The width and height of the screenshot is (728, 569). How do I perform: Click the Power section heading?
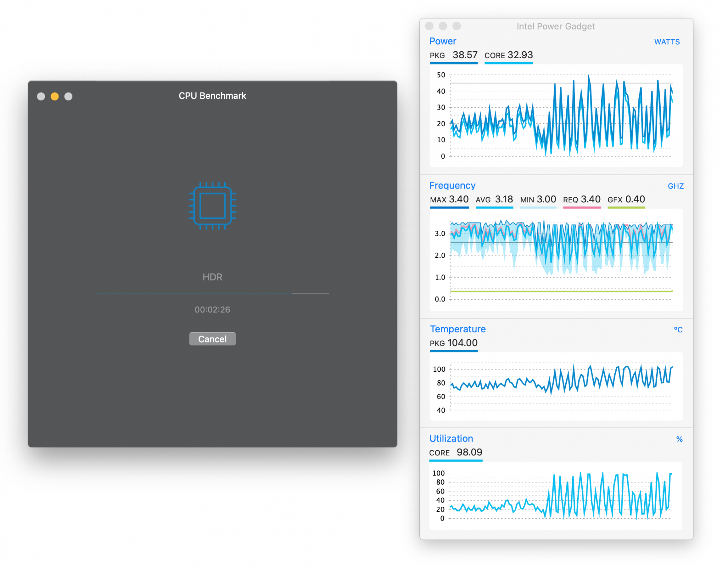pyautogui.click(x=442, y=41)
